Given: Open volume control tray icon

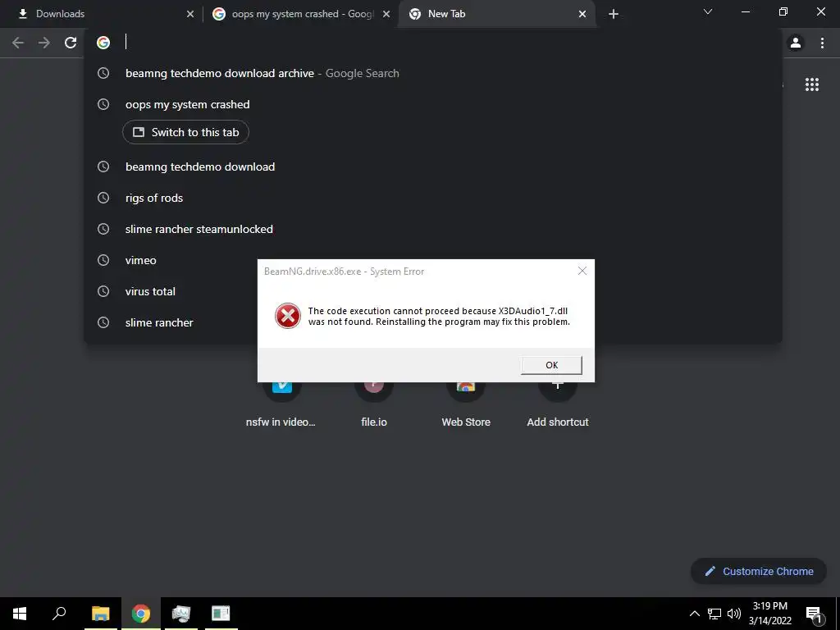Looking at the screenshot, I should [734, 614].
